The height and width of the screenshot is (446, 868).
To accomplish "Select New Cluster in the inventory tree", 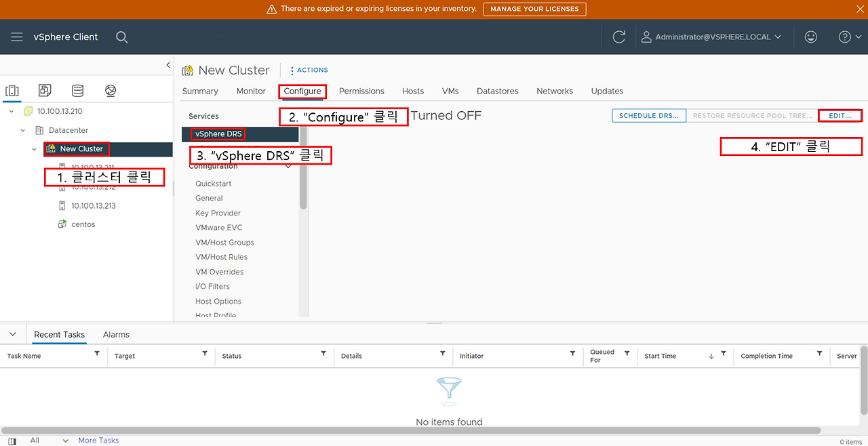I will [x=81, y=149].
